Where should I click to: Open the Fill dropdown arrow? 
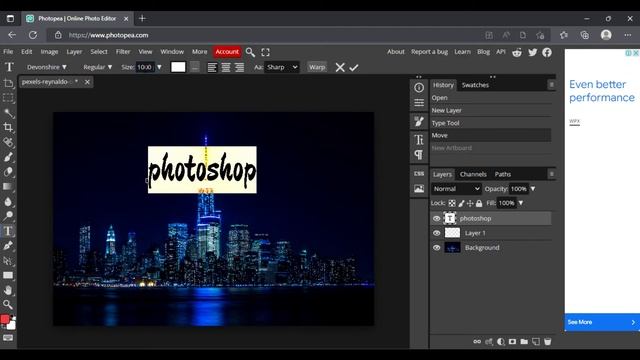[521, 203]
